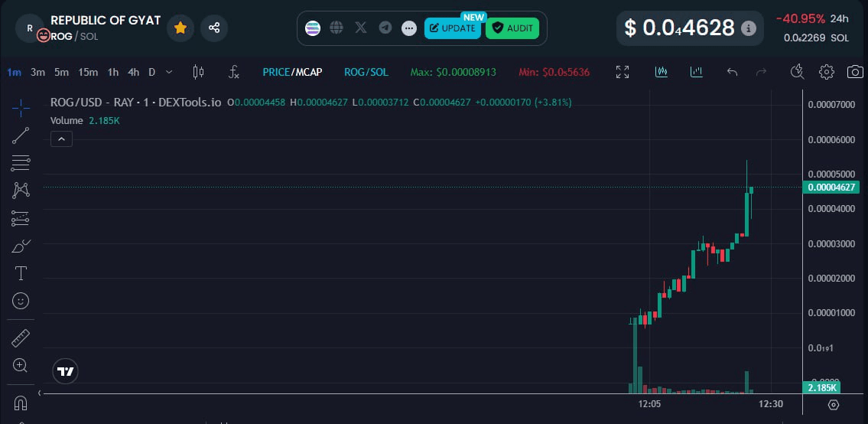Open the X (Twitter) social link

[361, 28]
